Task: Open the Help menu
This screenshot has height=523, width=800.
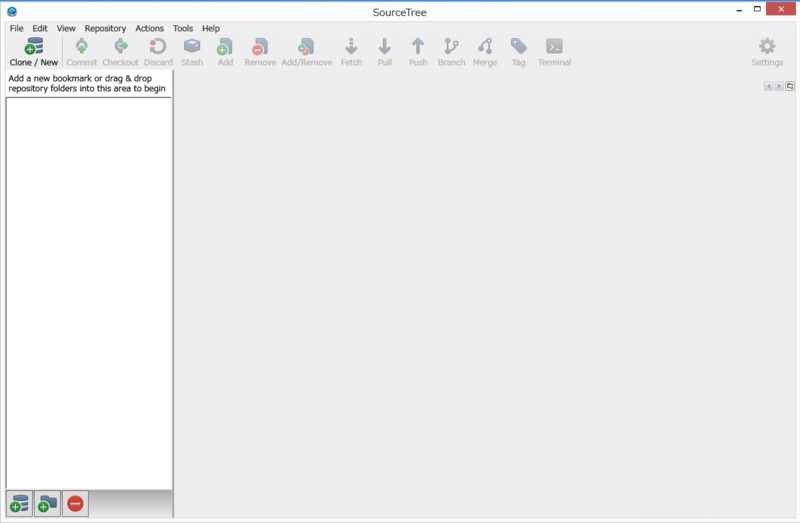Action: click(211, 29)
